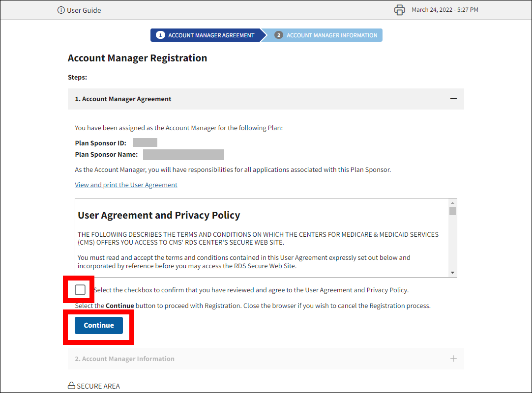Click the date and time in header

coord(444,10)
